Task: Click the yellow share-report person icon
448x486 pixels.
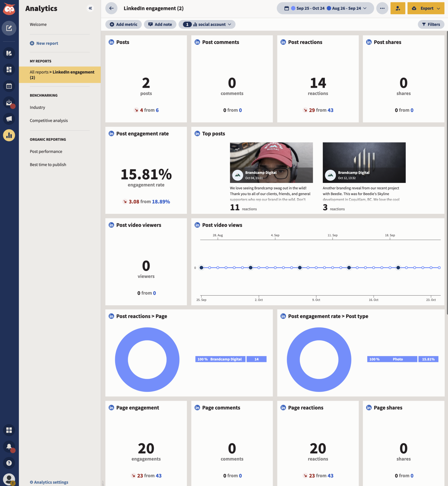Action: (x=398, y=8)
